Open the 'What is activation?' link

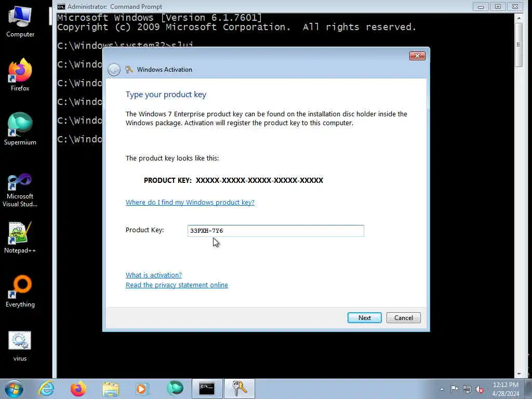point(154,275)
